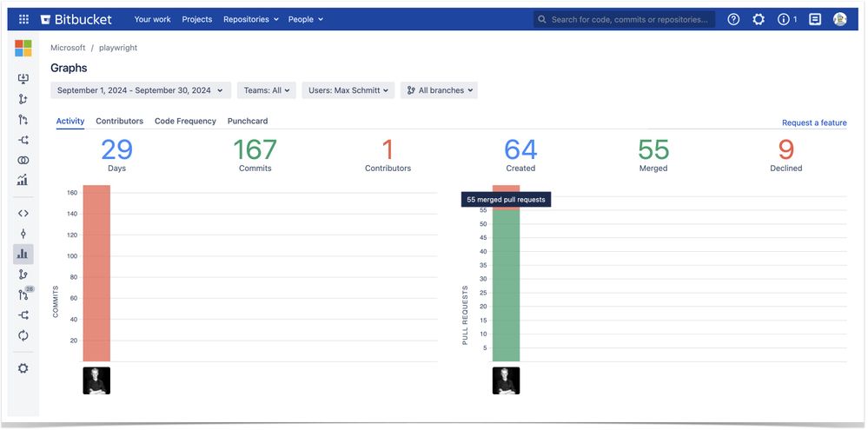Click the Request a feature link
Viewport: 868px width, 430px height.
pos(814,122)
